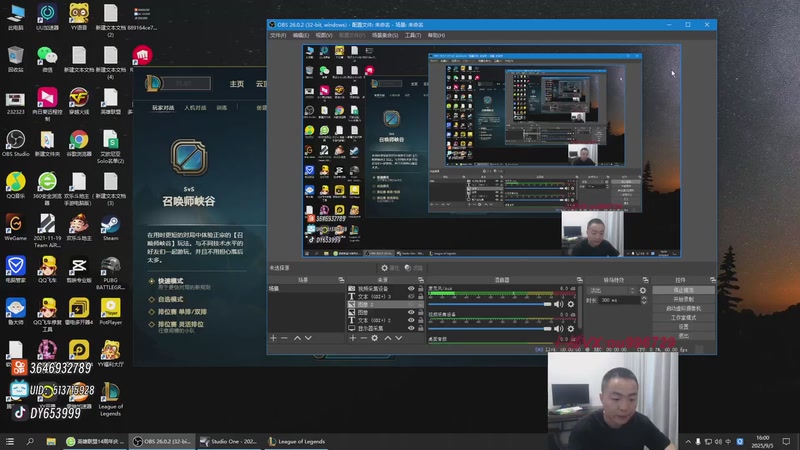800x450 pixels.
Task: Open 视图(V) menu in OBS
Action: click(323, 35)
